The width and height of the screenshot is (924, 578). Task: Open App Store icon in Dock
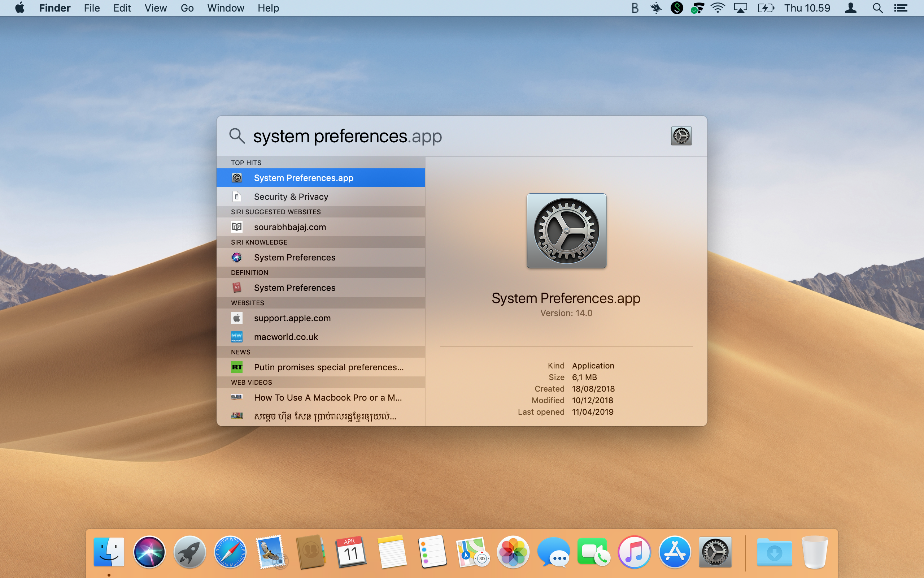click(675, 552)
